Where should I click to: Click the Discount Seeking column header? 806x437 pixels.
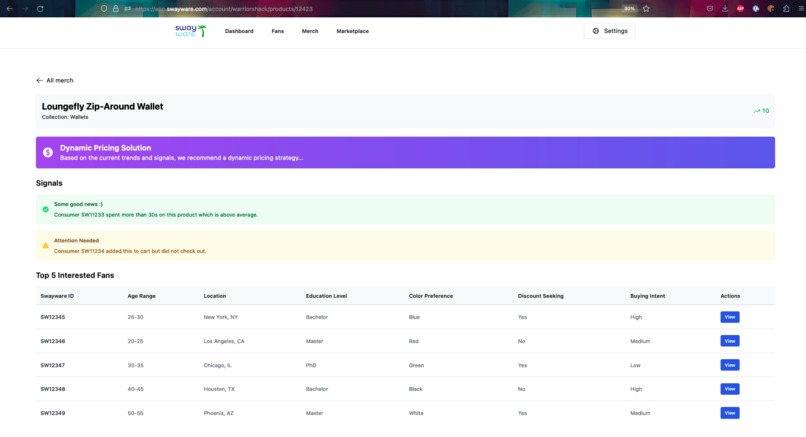(x=541, y=296)
